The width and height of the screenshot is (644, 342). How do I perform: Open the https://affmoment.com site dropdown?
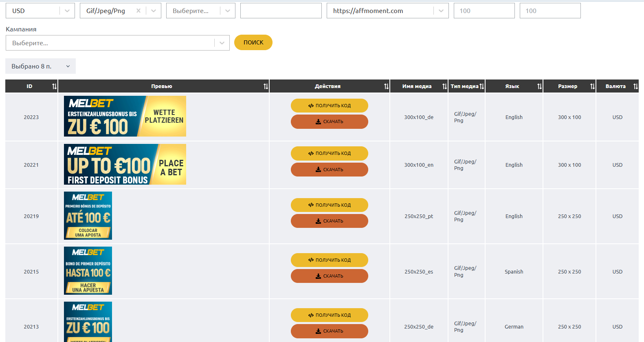[x=441, y=11]
